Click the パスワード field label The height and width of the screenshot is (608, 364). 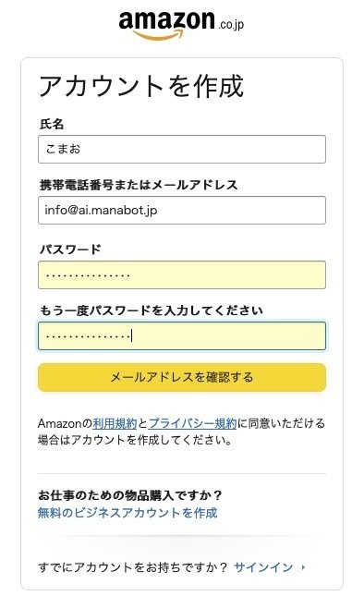[70, 249]
